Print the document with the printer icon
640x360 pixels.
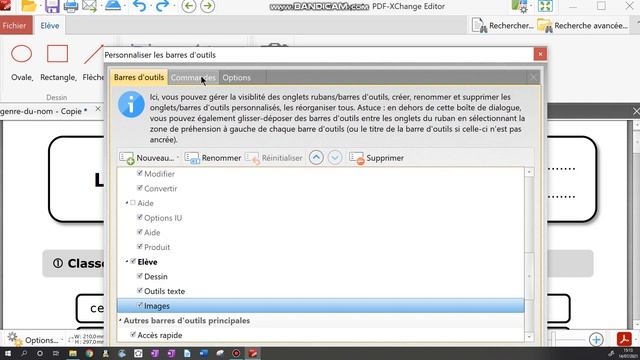click(71, 6)
